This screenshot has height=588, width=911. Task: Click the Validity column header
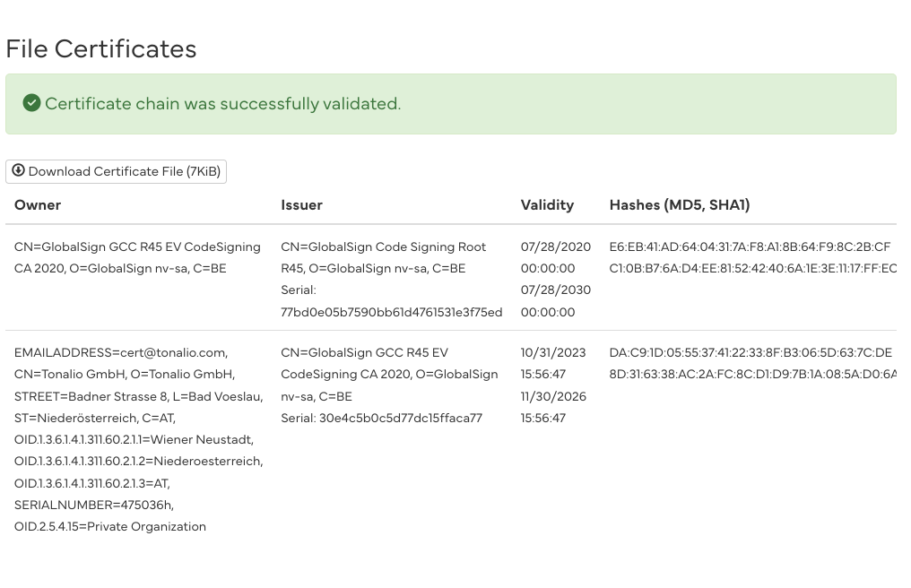pos(547,204)
